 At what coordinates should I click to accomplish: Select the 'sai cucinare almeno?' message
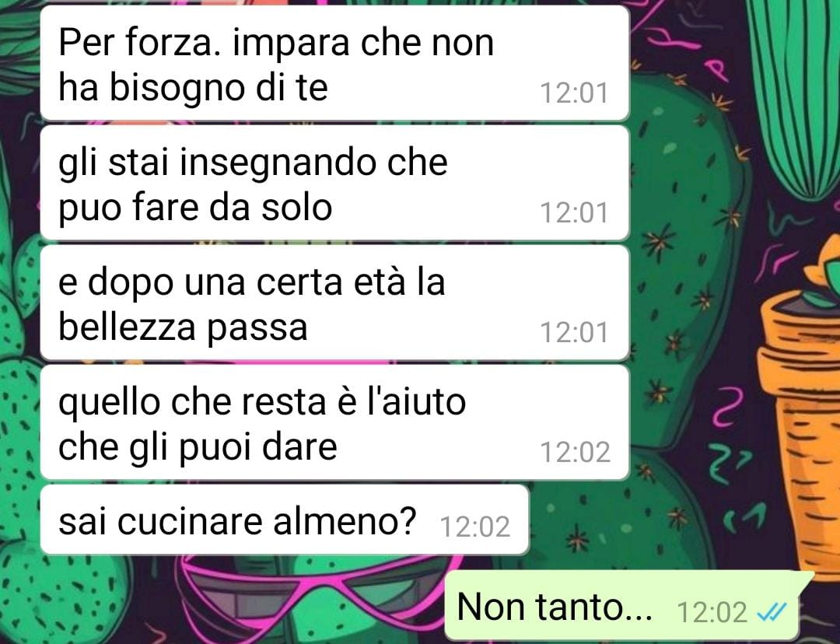[x=285, y=520]
